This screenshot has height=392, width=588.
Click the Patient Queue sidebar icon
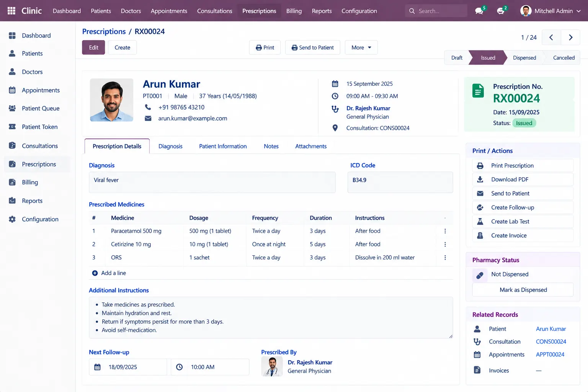[12, 108]
